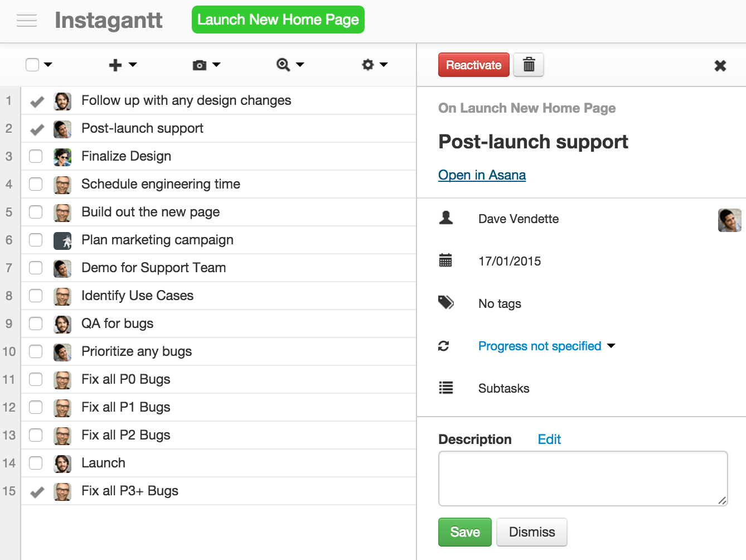The image size is (746, 560).
Task: Uncheck completed Fix all P3+ Bugs checkmark
Action: tap(37, 492)
